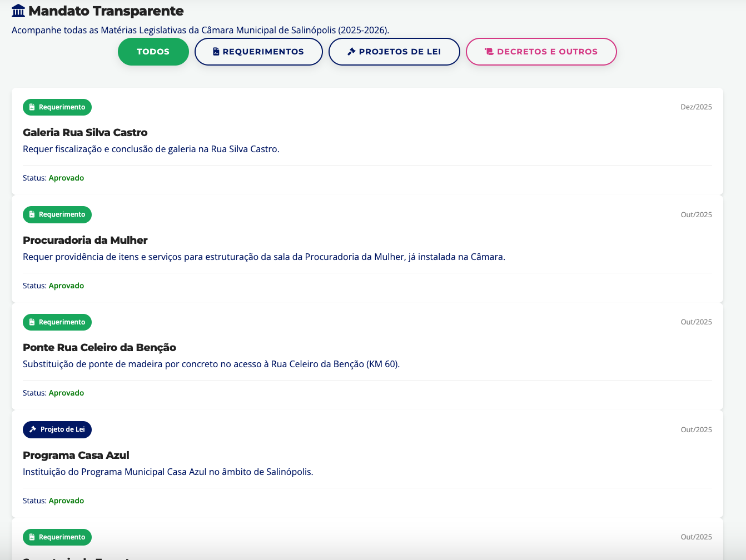Viewport: 746px width, 560px height.
Task: Select the TODOS filter tab
Action: pyautogui.click(x=153, y=52)
